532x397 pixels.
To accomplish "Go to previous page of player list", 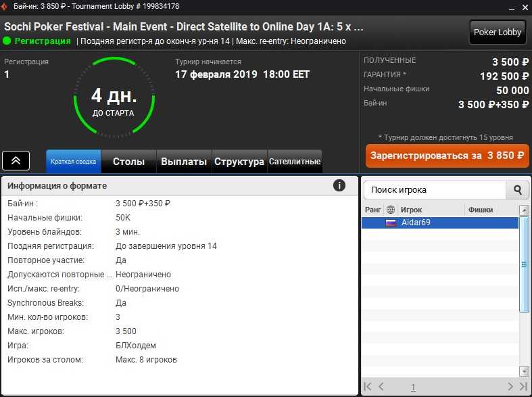I will [381, 386].
